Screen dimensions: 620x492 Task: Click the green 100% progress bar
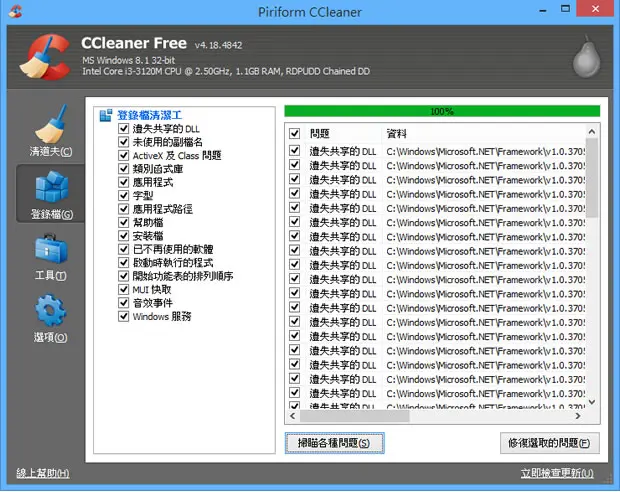point(442,111)
